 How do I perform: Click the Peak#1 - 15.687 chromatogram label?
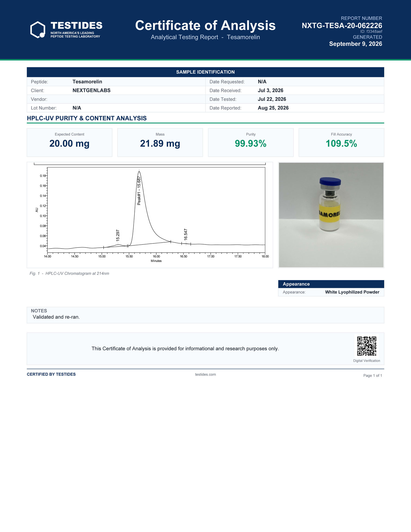[x=139, y=191]
